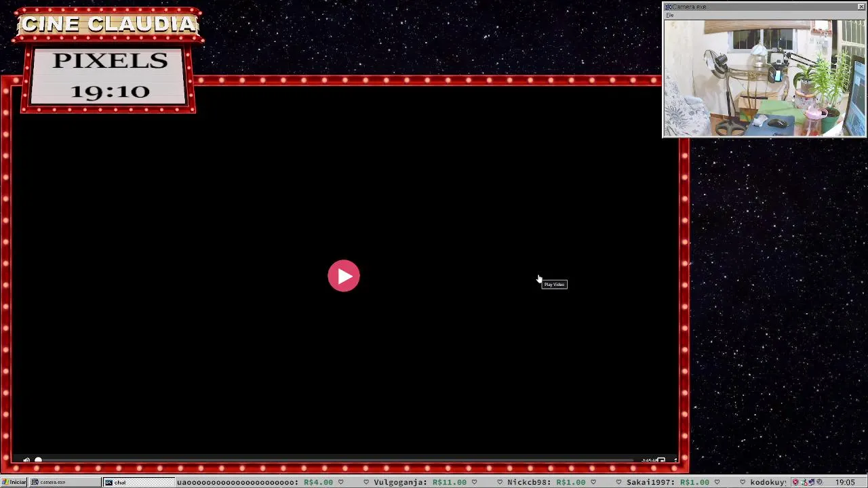Screen dimensions: 868x488
Task: Click the Vulgoganja donation ticker entry
Action: click(x=420, y=482)
